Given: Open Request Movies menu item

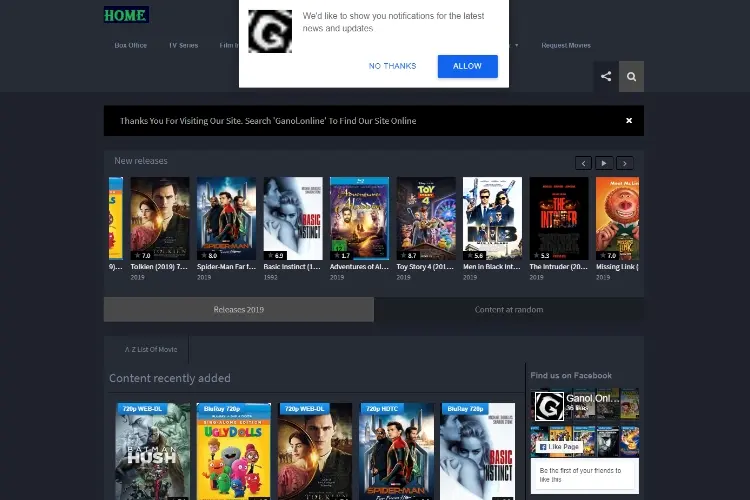Looking at the screenshot, I should [x=566, y=45].
